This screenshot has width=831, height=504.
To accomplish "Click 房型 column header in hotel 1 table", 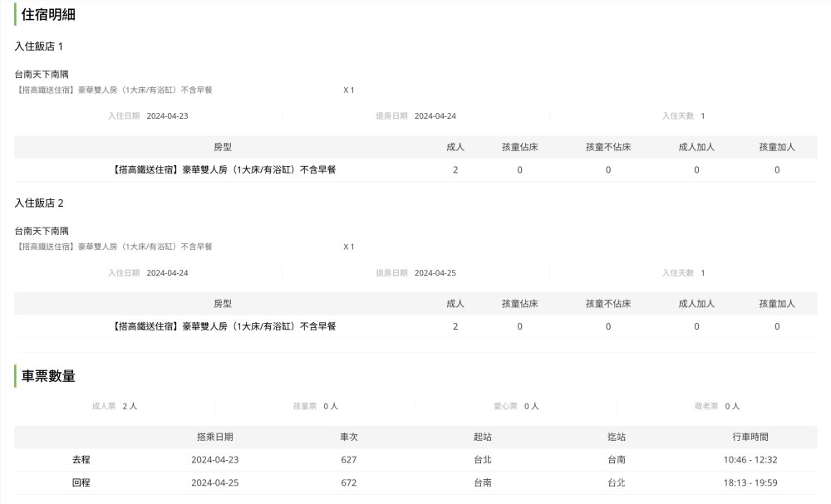I will [223, 147].
